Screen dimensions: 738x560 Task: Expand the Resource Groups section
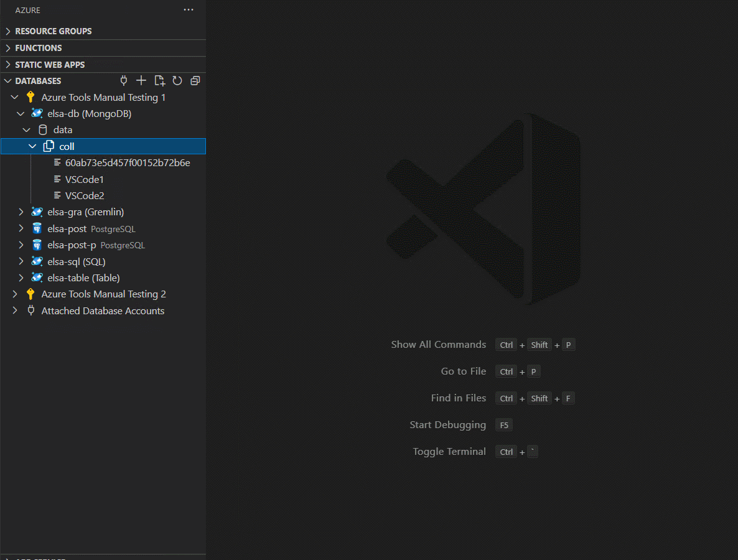(7, 30)
